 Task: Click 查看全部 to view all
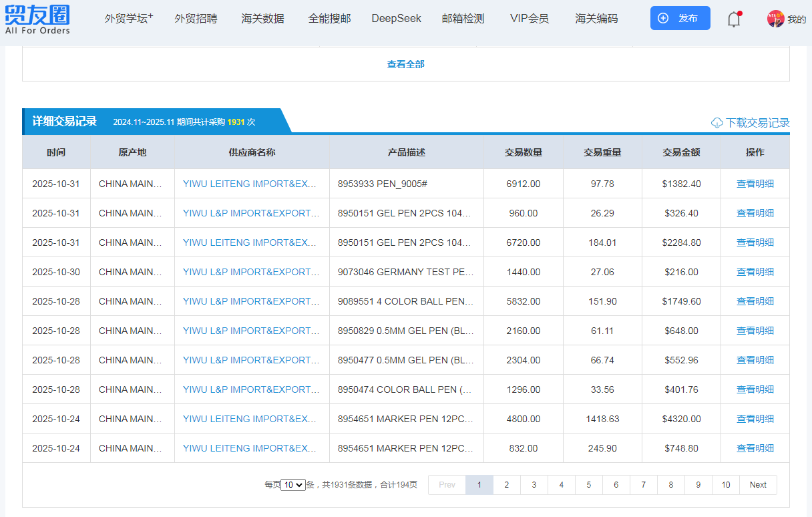405,64
